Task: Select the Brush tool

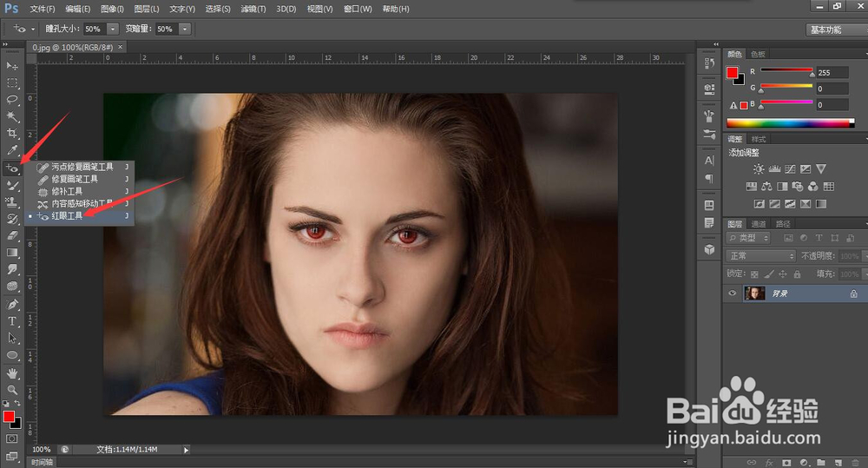Action: click(x=11, y=185)
